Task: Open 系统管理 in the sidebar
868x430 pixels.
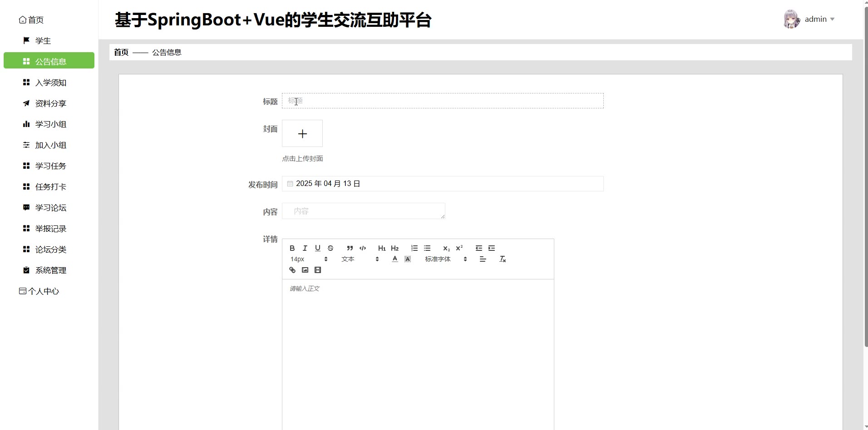Action: (49, 270)
